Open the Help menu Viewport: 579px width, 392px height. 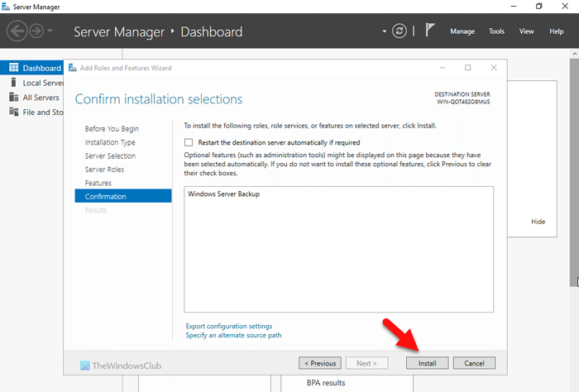[556, 31]
